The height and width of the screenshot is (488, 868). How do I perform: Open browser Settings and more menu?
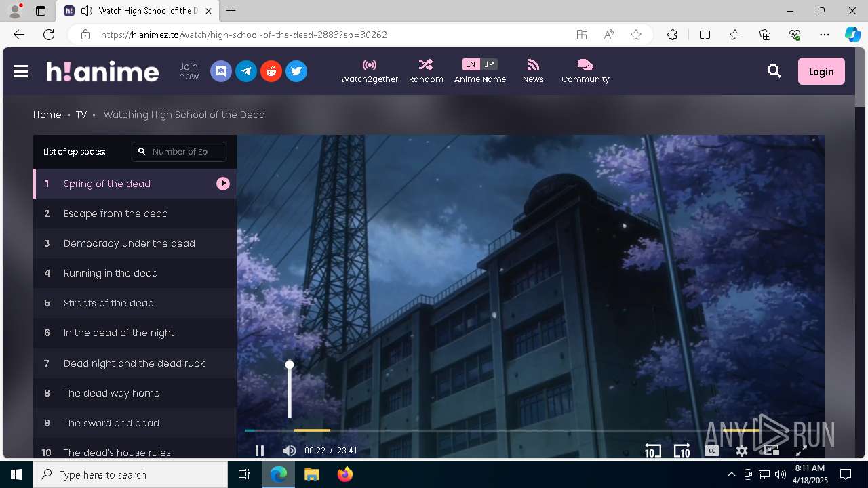825,35
